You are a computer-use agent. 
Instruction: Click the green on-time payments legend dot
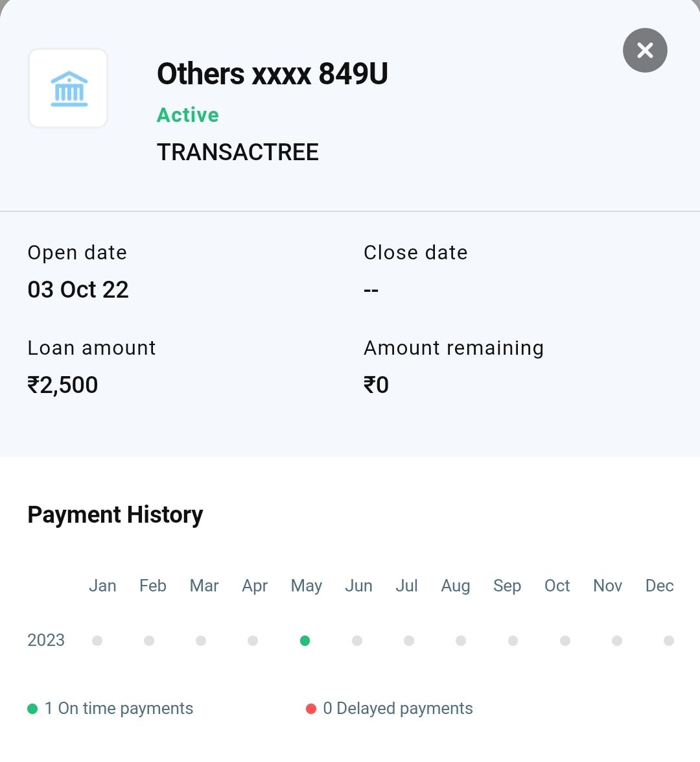(32, 709)
